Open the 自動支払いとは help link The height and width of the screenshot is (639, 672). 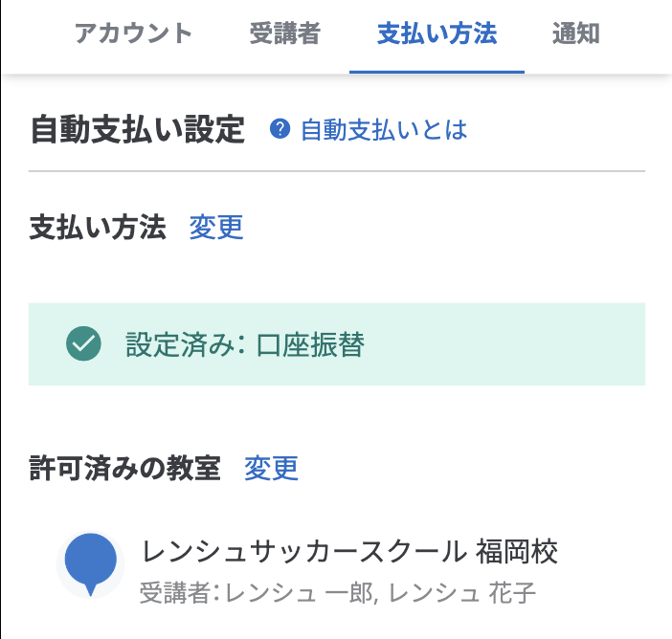[x=384, y=129]
